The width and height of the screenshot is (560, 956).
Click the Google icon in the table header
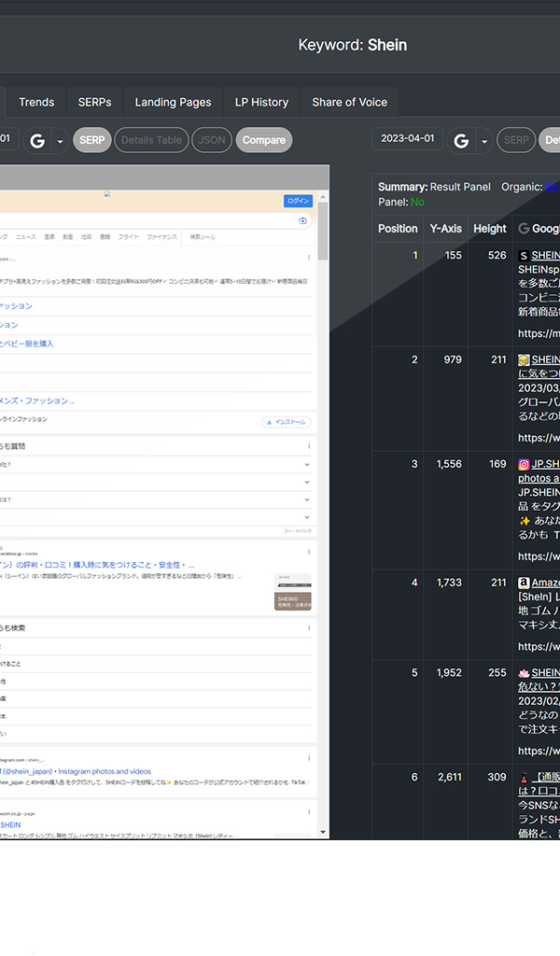coord(524,229)
